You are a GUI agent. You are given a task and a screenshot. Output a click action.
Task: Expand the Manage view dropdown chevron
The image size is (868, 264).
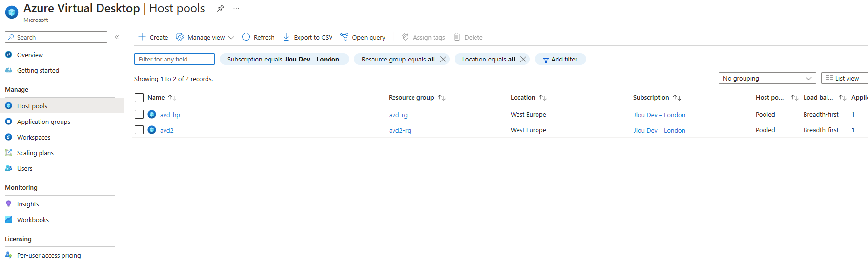231,37
